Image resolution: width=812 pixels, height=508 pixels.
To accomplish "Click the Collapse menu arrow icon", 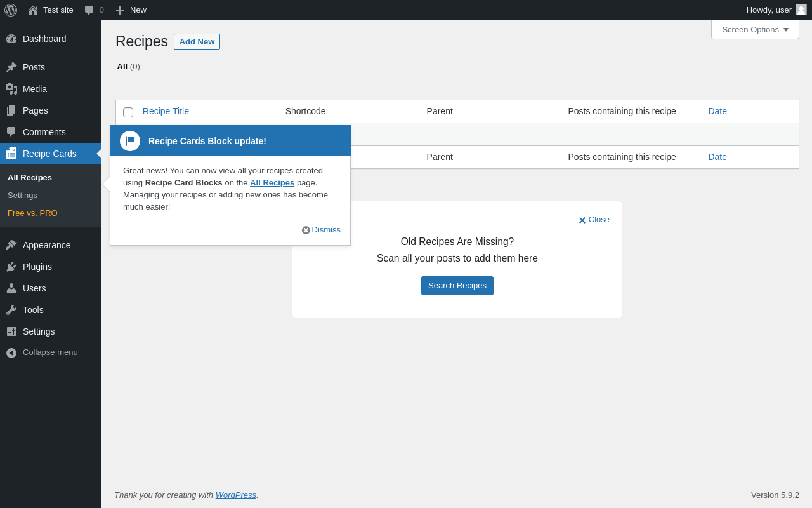I will click(x=11, y=352).
